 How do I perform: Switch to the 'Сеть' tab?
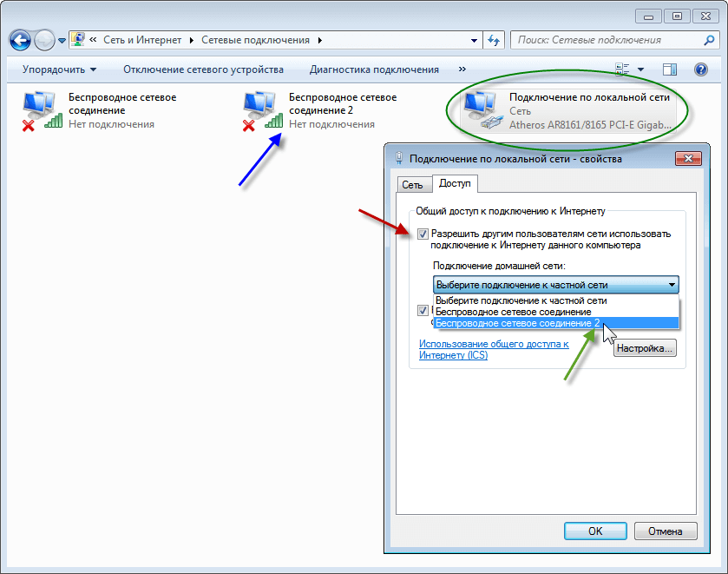[412, 185]
